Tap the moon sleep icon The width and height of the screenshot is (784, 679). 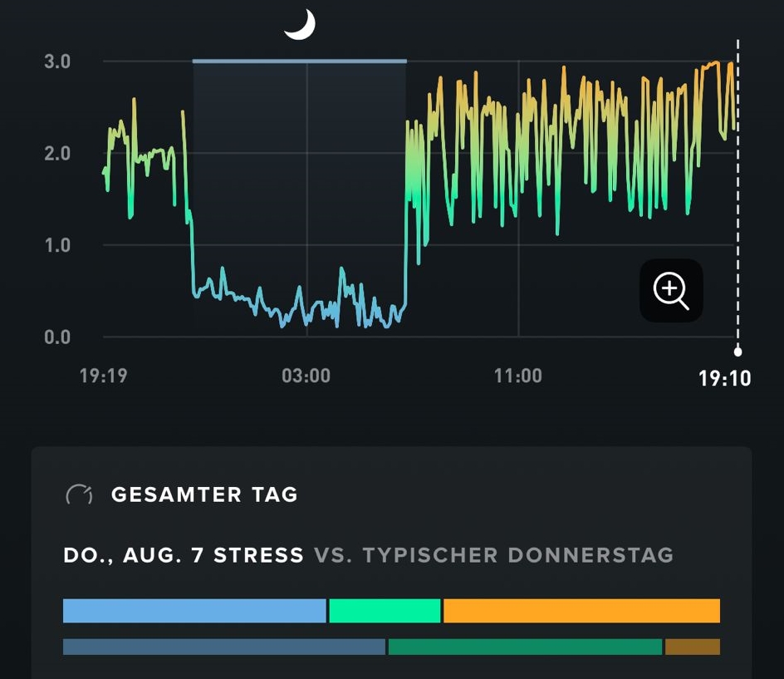coord(300,24)
